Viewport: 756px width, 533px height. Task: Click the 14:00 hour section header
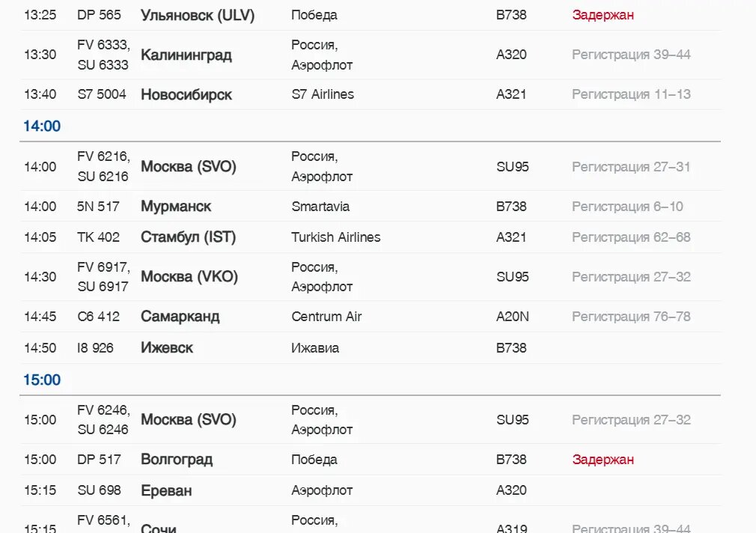click(x=42, y=126)
